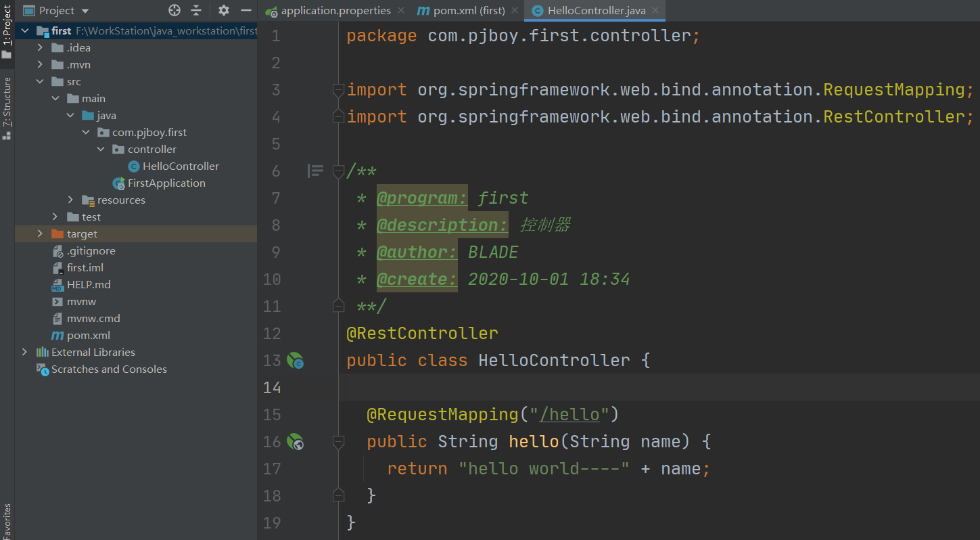Click the collapse all icon in Project panel
Viewport: 980px width, 540px height.
[x=196, y=10]
